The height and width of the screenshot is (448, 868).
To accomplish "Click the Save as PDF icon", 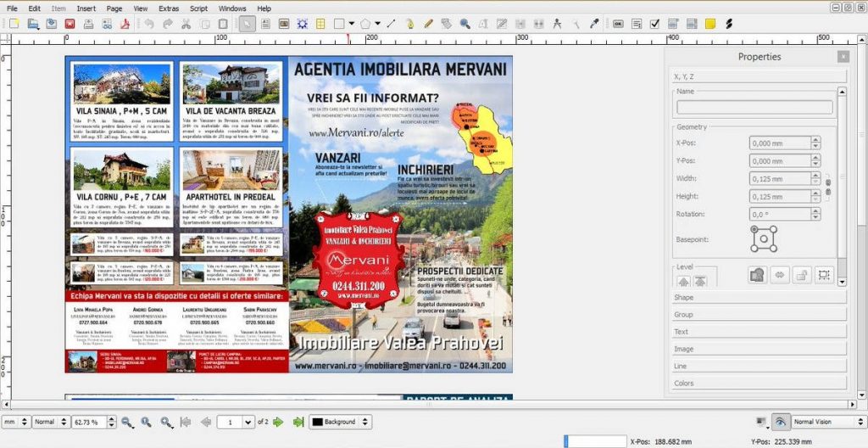I will coord(125,24).
